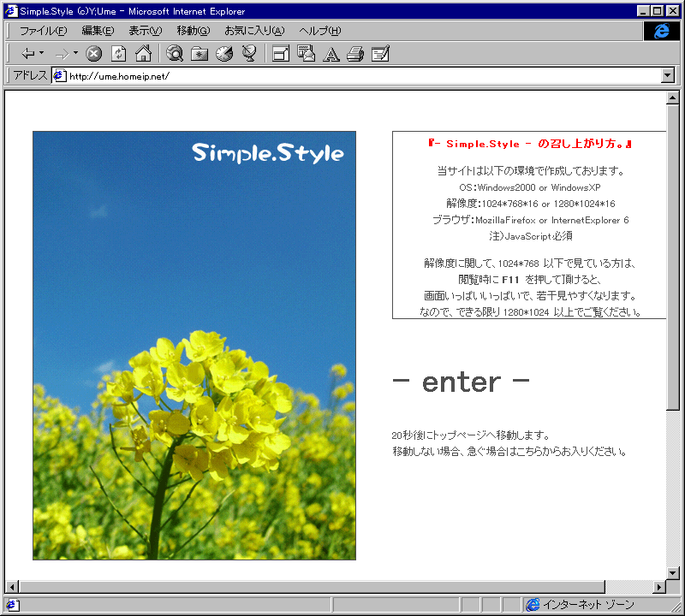Open the 編集(E) menu
The height and width of the screenshot is (616, 685).
click(98, 31)
